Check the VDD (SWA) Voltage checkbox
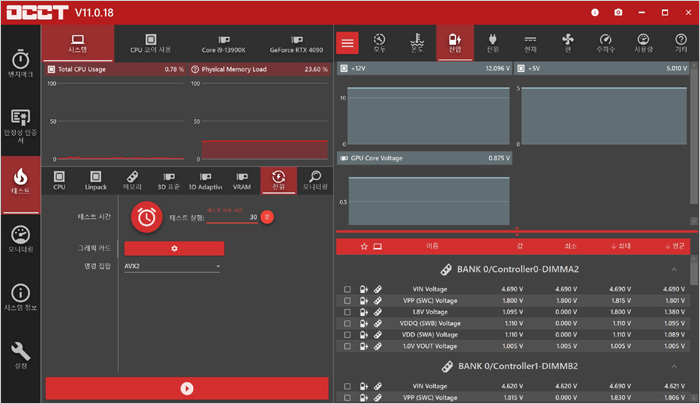Image resolution: width=700 pixels, height=404 pixels. [347, 335]
